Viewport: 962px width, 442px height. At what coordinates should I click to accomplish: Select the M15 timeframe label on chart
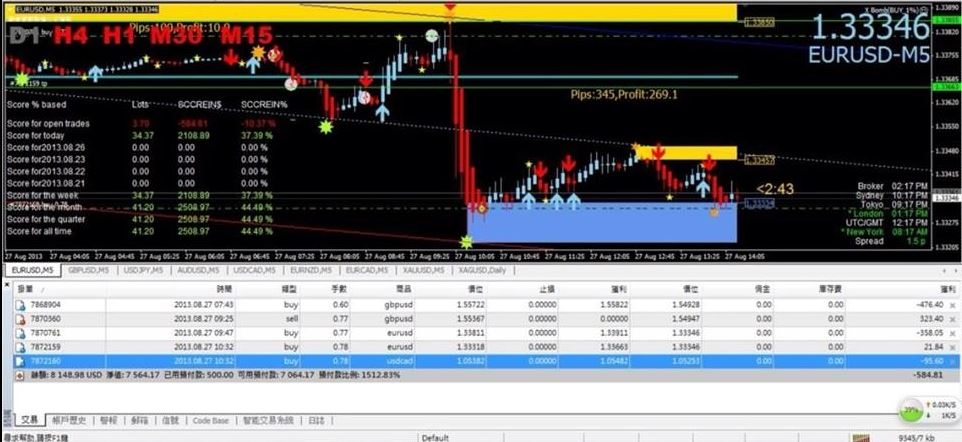click(x=247, y=35)
